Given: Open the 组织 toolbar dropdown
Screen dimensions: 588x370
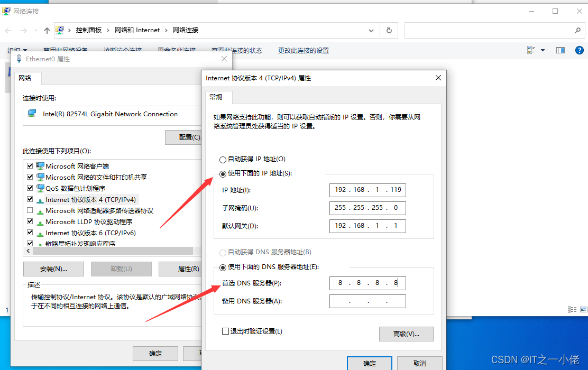Looking at the screenshot, I should 17,50.
